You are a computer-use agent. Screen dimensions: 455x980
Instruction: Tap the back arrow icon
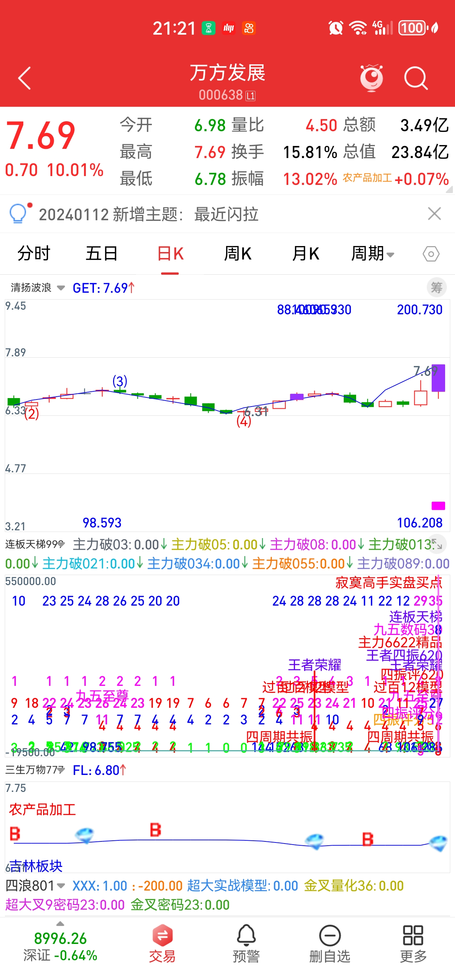click(24, 78)
